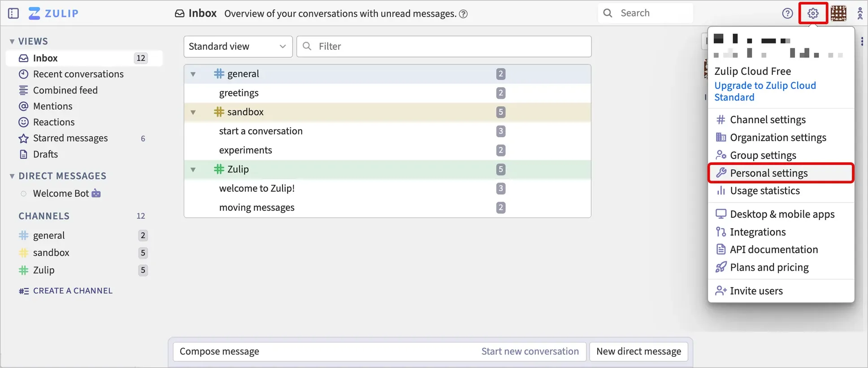The image size is (868, 368).
Task: Collapse the sandbox channel section
Action: [193, 112]
